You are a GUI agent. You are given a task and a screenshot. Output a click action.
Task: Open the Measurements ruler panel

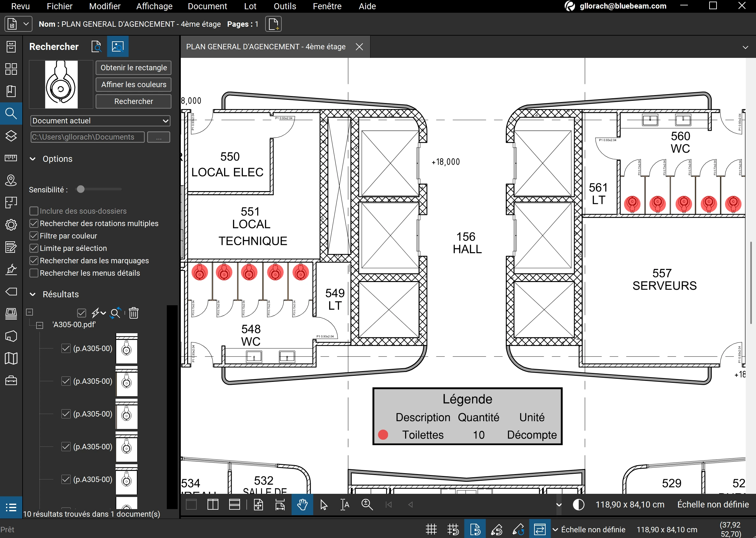pyautogui.click(x=11, y=158)
